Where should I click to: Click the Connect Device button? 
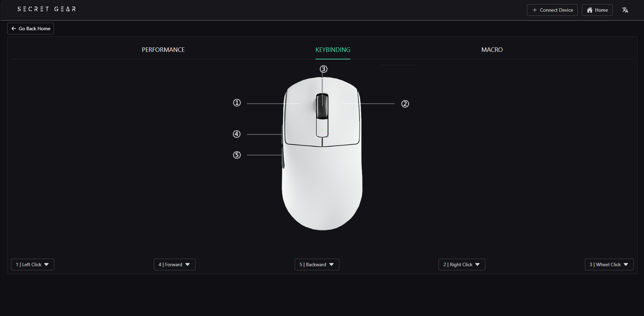[x=552, y=10]
